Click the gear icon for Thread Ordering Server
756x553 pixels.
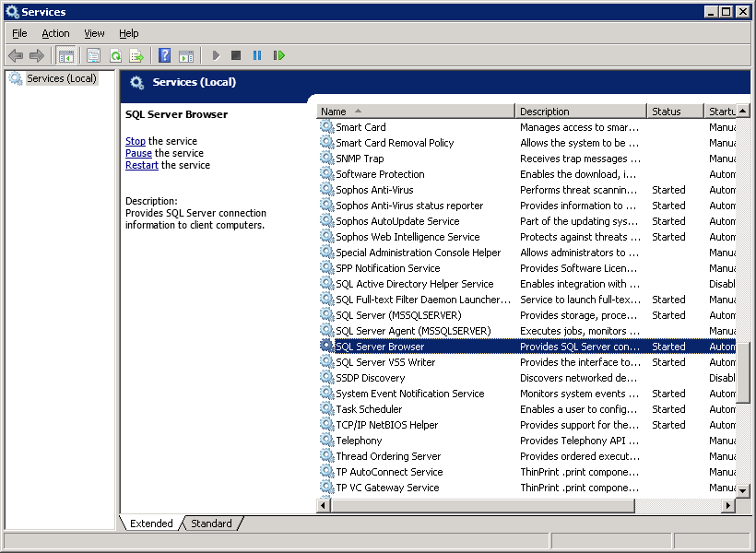[327, 455]
